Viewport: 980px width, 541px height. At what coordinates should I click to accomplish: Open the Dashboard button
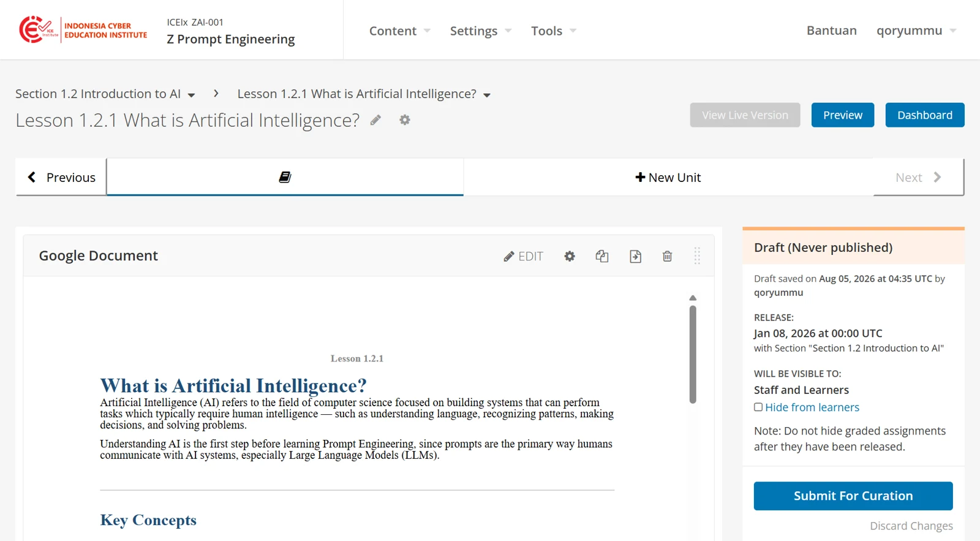925,115
